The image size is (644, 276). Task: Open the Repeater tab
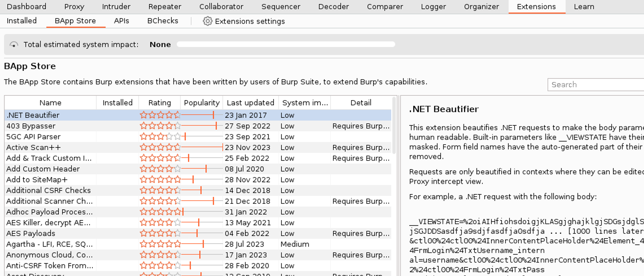pos(165,7)
